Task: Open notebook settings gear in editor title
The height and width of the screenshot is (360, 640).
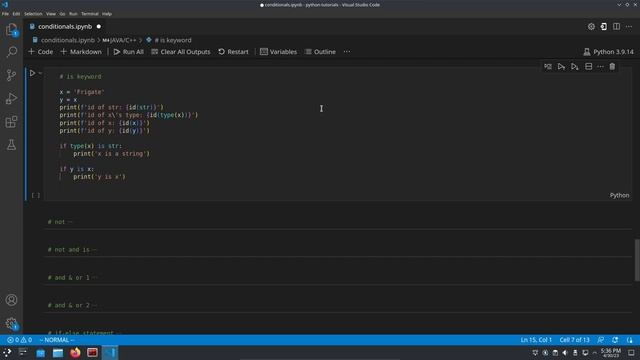Action: coord(591,27)
